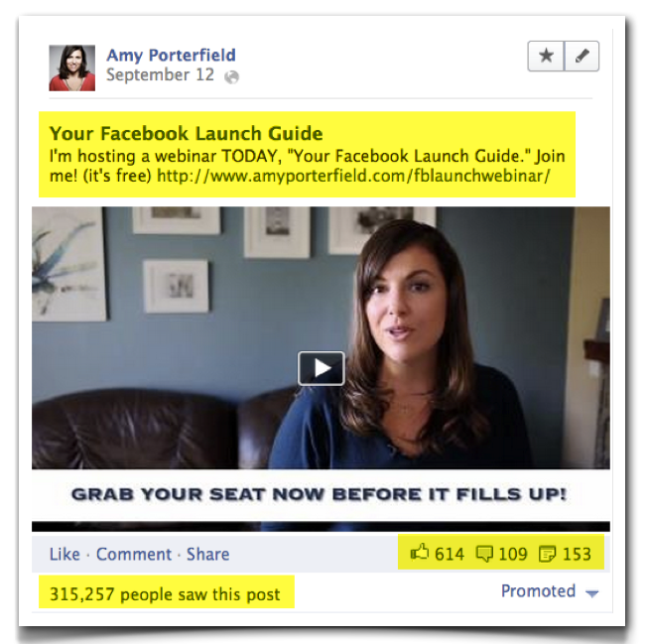Viewport: 647px width, 644px height.
Task: Click the speech bubble comments count icon
Action: tap(484, 554)
